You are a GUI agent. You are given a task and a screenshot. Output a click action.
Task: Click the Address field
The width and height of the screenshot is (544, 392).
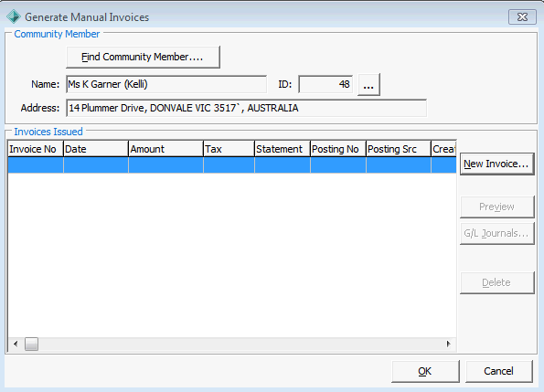(x=246, y=108)
